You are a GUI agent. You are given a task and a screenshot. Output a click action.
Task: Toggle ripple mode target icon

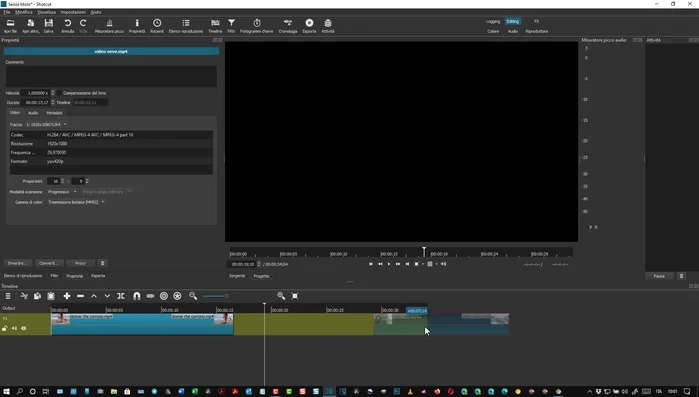(x=164, y=296)
